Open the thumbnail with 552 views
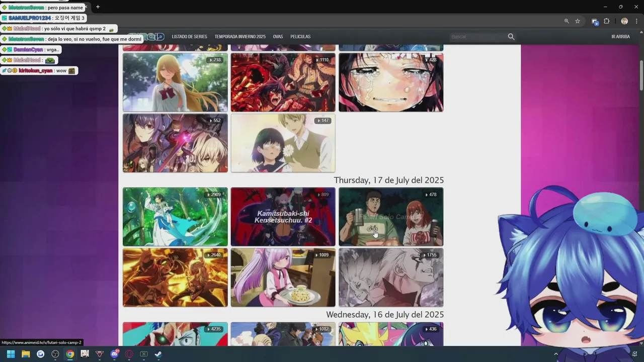 175,143
